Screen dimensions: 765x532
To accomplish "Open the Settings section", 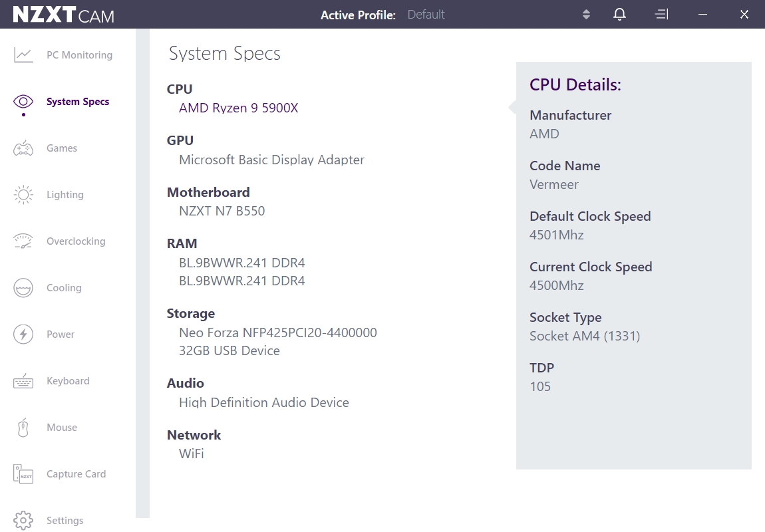I will point(65,520).
